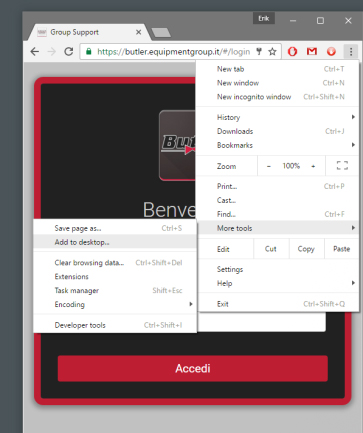Open the Gmail extension icon
Screen dimensions: 363x433
coord(312,52)
